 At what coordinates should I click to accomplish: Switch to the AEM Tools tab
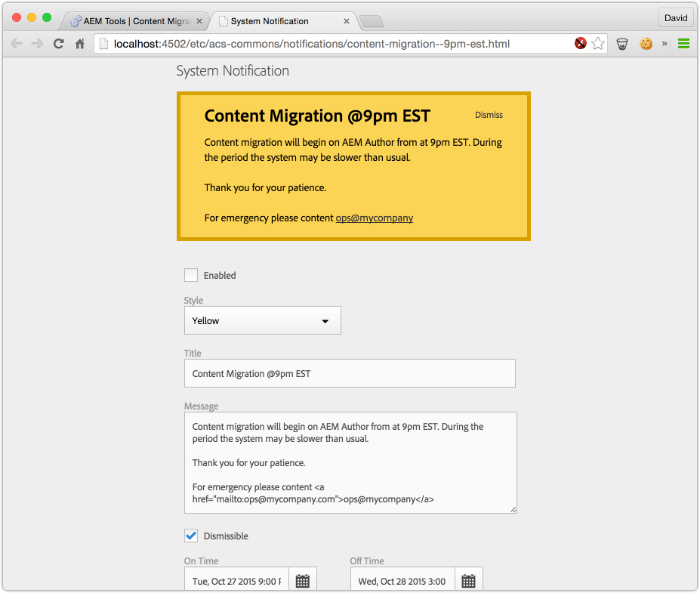point(136,22)
